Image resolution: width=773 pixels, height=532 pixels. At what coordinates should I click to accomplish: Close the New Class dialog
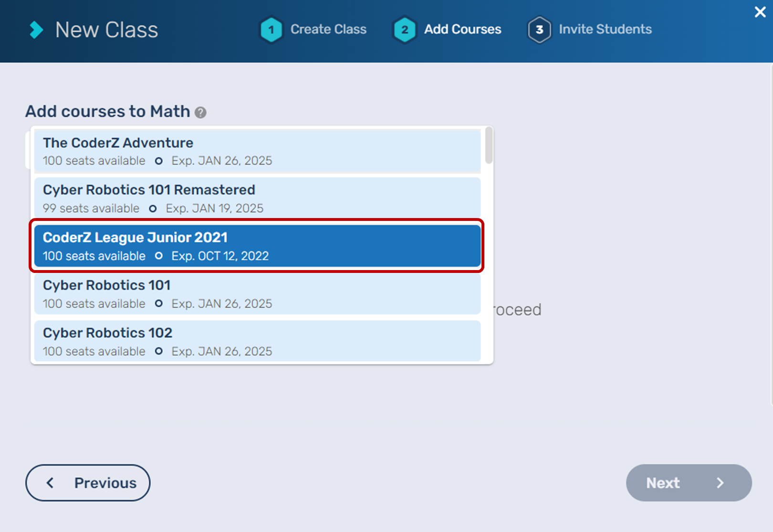click(760, 12)
